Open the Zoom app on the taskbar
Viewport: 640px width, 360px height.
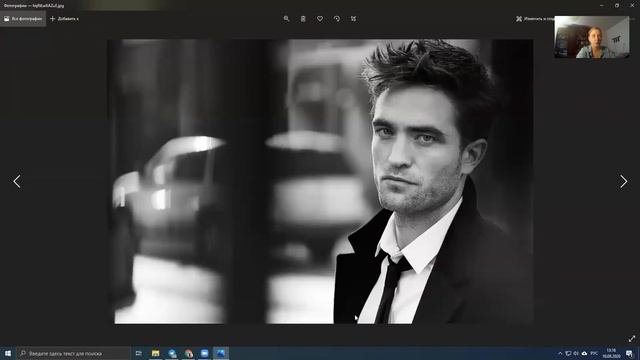point(204,353)
